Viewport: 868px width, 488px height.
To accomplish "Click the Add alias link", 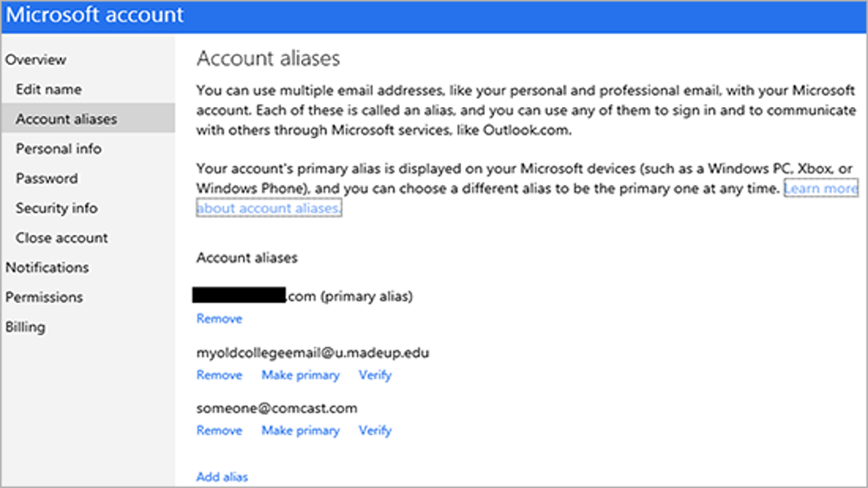I will click(222, 477).
